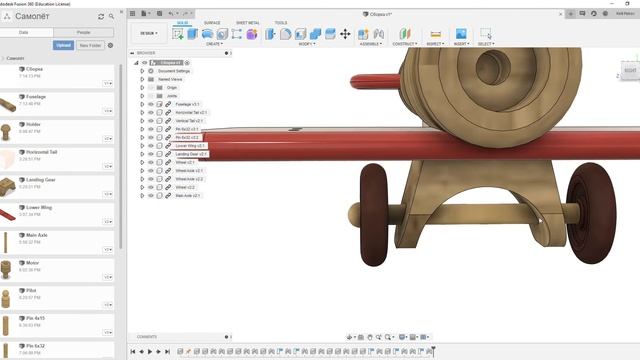
Task: Click the timeline end marker
Action: click(x=433, y=351)
